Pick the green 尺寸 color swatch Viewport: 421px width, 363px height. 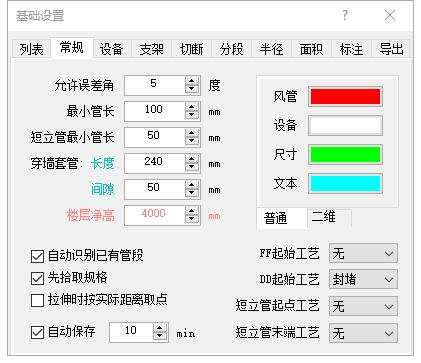[345, 155]
